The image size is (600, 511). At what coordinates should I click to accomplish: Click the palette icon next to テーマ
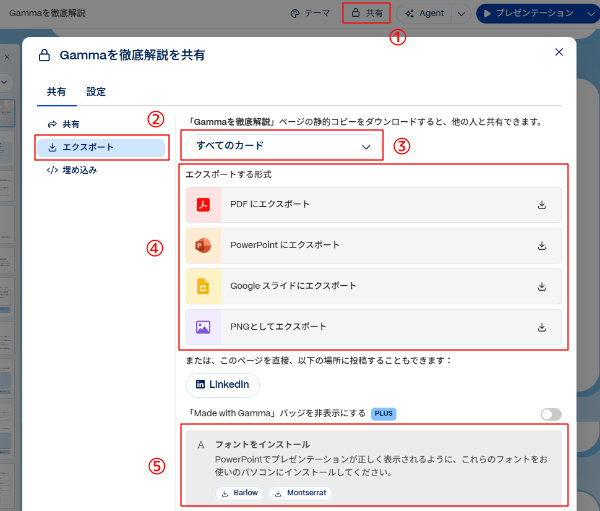point(295,13)
